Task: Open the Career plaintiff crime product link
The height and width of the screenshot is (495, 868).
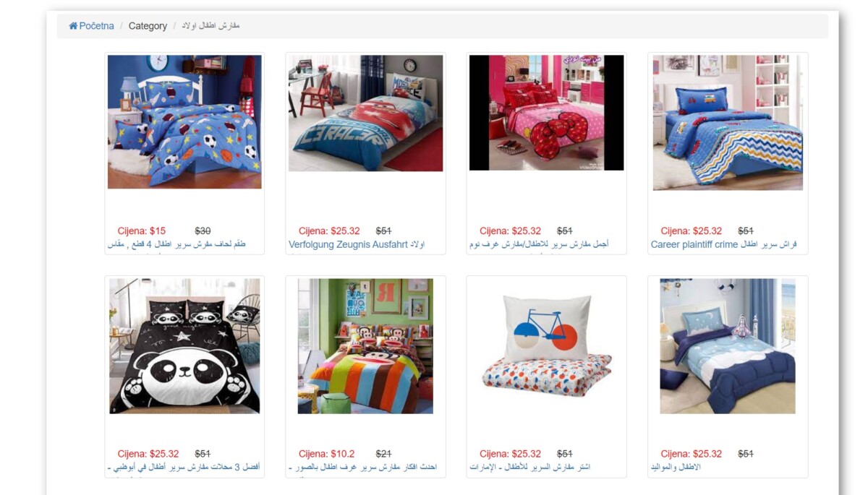Action: (723, 244)
